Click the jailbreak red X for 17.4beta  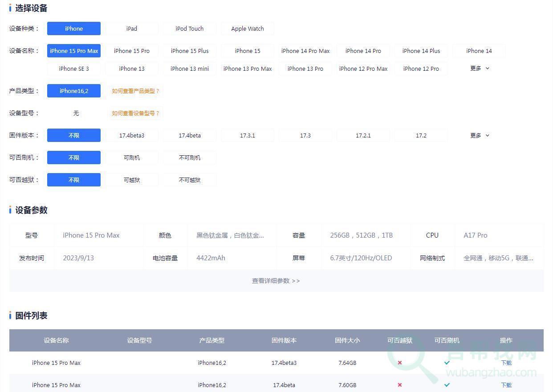coord(399,385)
